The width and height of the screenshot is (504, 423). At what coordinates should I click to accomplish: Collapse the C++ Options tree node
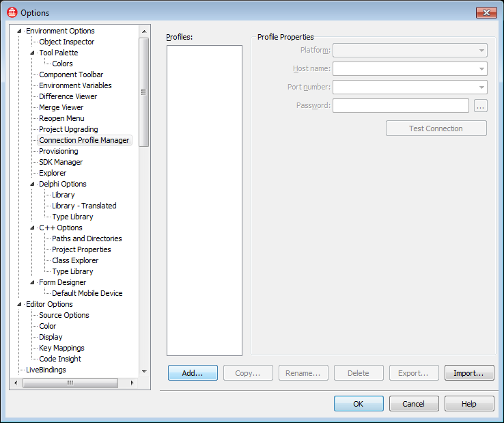33,228
